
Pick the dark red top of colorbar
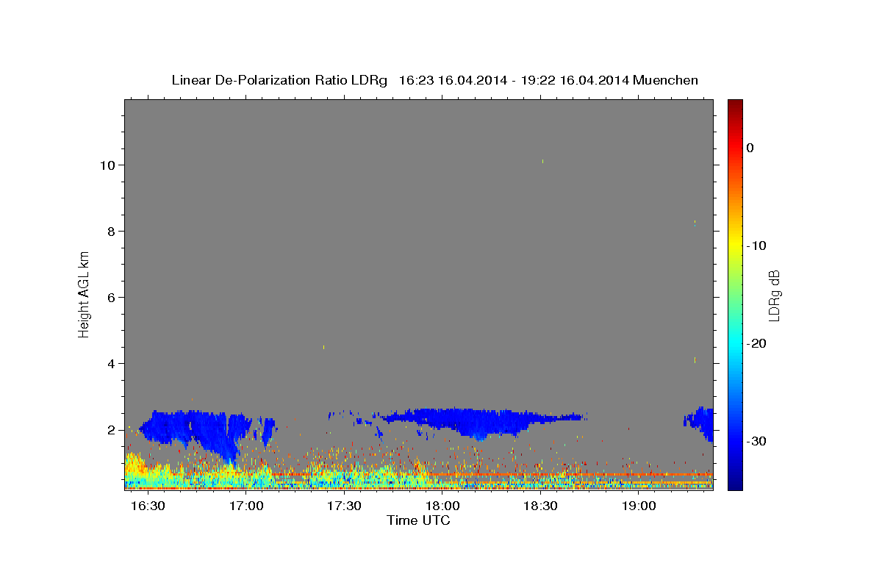point(735,104)
